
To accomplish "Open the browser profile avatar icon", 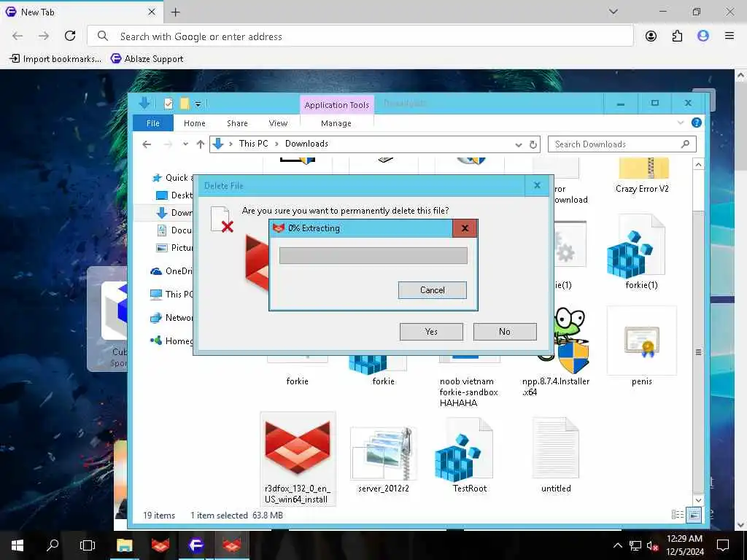I will 703,36.
